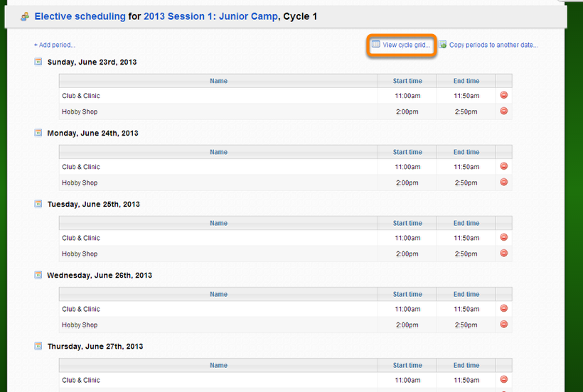The width and height of the screenshot is (583, 392).
Task: Delete Wednesday's Club & Clinic period
Action: 503,308
